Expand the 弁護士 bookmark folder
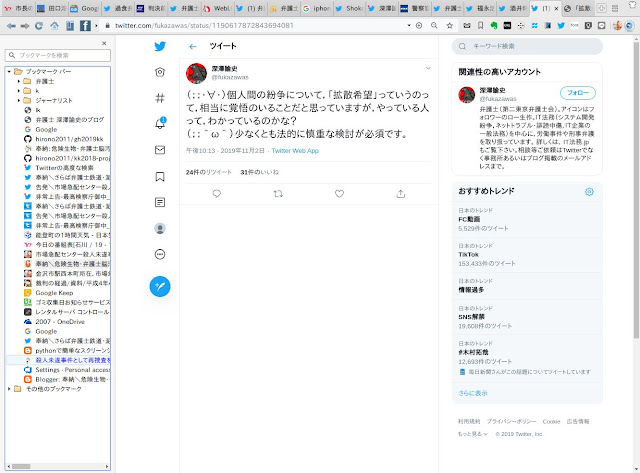The image size is (640, 473). coord(18,81)
